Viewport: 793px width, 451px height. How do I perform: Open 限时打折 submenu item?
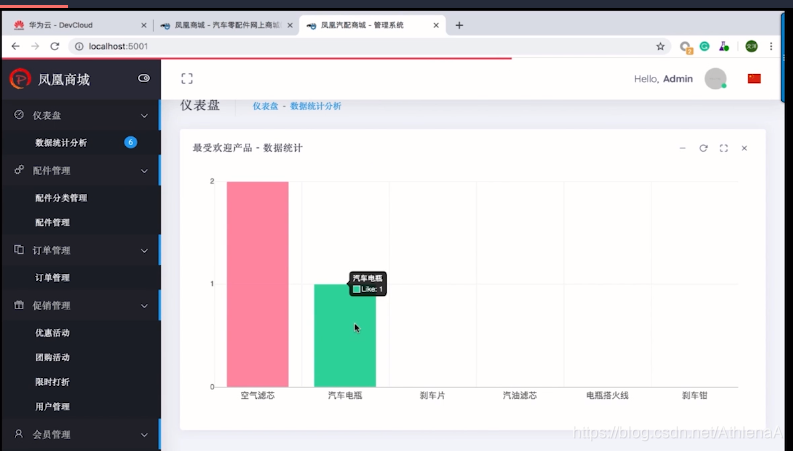click(53, 382)
